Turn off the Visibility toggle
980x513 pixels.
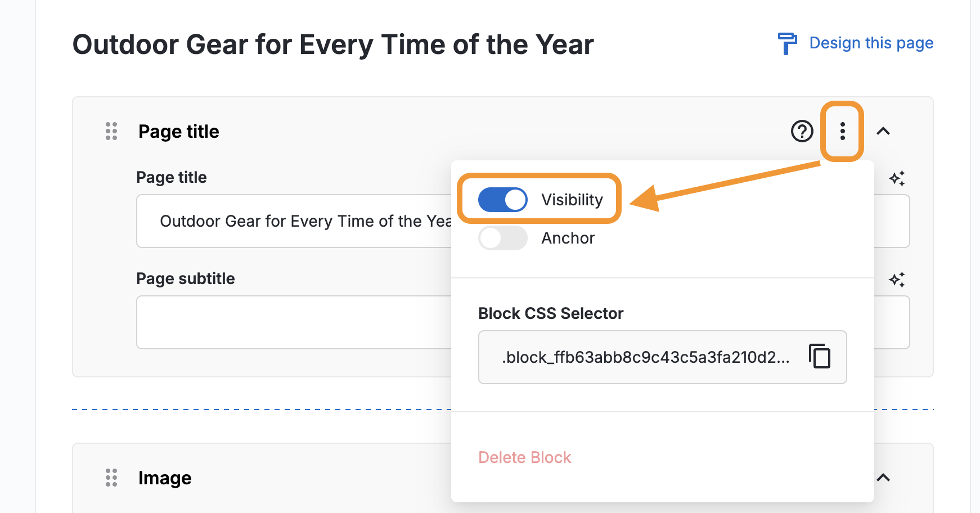pos(502,200)
